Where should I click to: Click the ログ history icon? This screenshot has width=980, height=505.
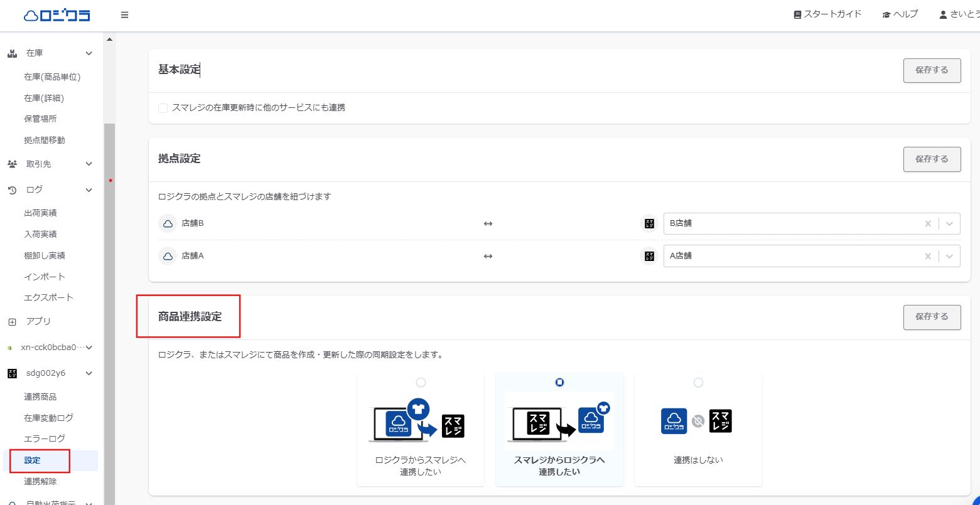[12, 189]
